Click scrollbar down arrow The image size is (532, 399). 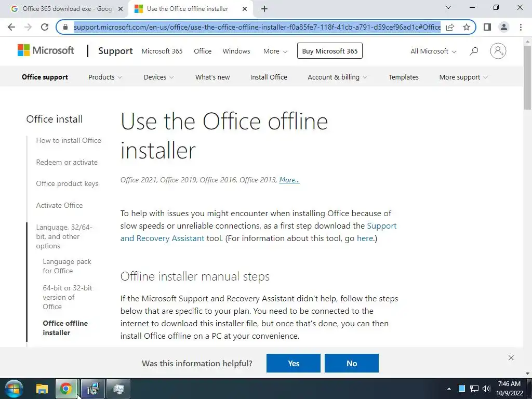pyautogui.click(x=527, y=374)
